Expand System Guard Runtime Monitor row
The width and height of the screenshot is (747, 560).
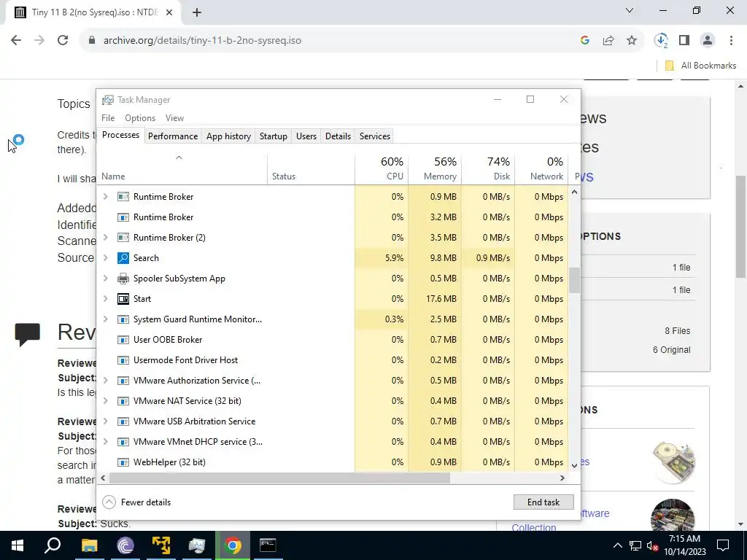[x=106, y=319]
